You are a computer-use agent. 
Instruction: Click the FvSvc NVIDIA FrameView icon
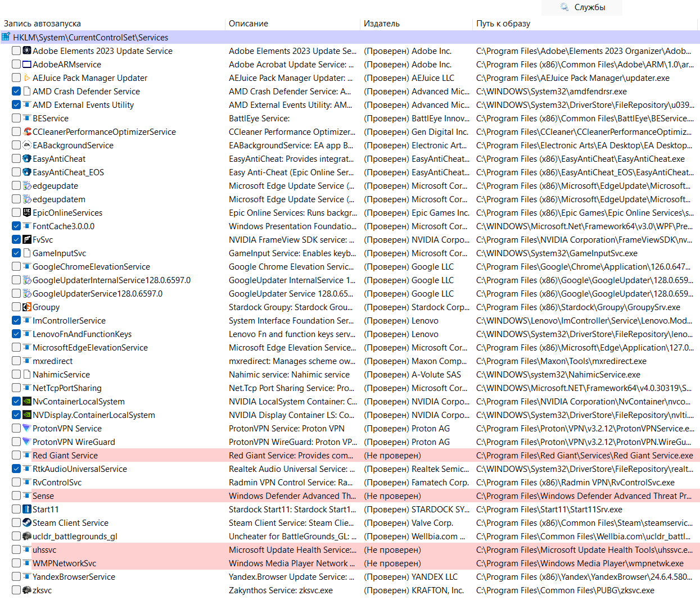(x=26, y=239)
